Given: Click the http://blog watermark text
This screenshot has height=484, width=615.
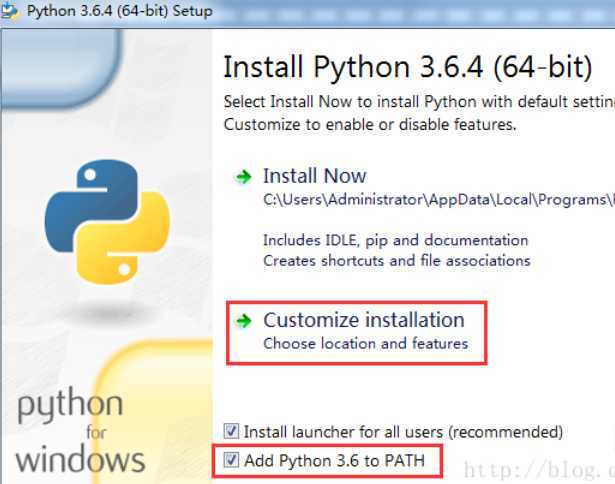Looking at the screenshot, I should tap(539, 470).
